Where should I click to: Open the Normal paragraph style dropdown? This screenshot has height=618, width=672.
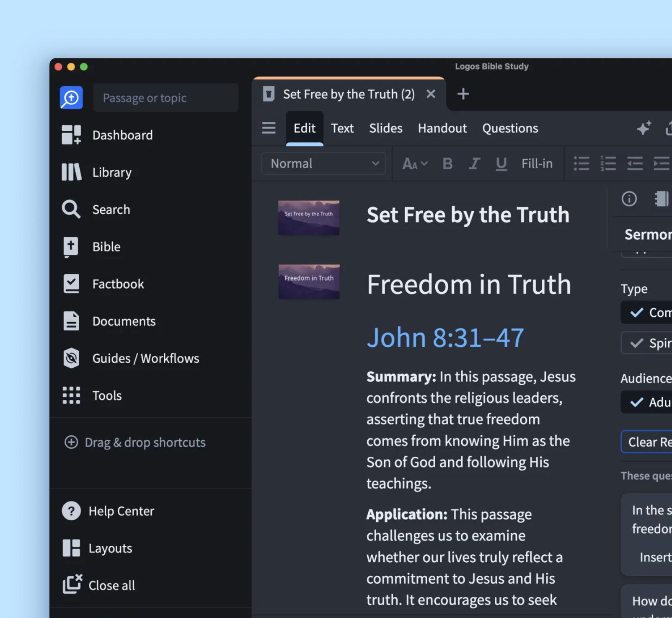(323, 164)
